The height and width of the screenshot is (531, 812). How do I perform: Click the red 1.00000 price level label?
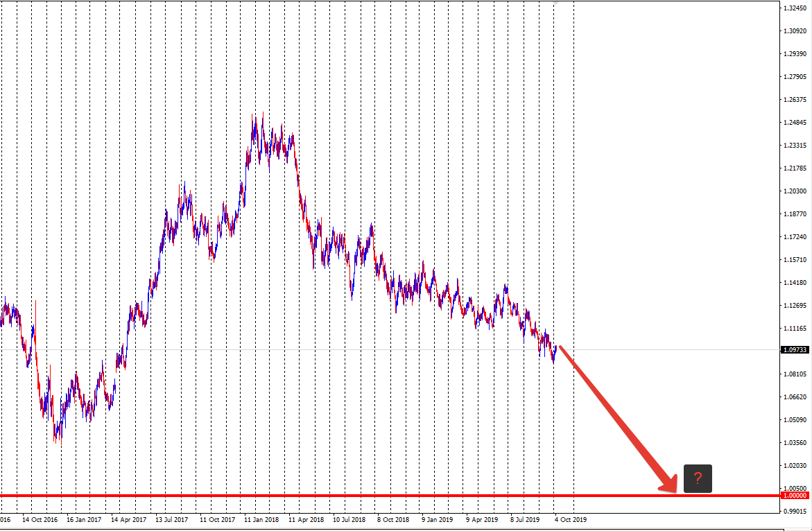pyautogui.click(x=795, y=496)
